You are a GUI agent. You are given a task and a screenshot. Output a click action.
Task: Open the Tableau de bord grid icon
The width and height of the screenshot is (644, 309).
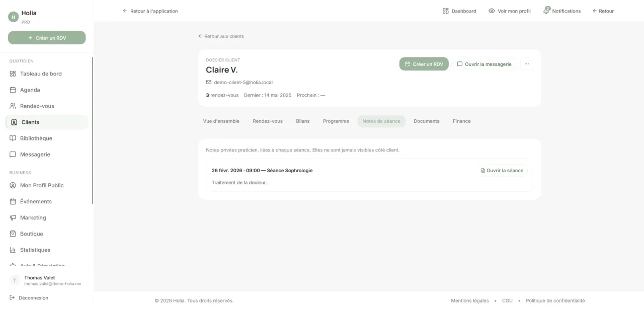[13, 74]
